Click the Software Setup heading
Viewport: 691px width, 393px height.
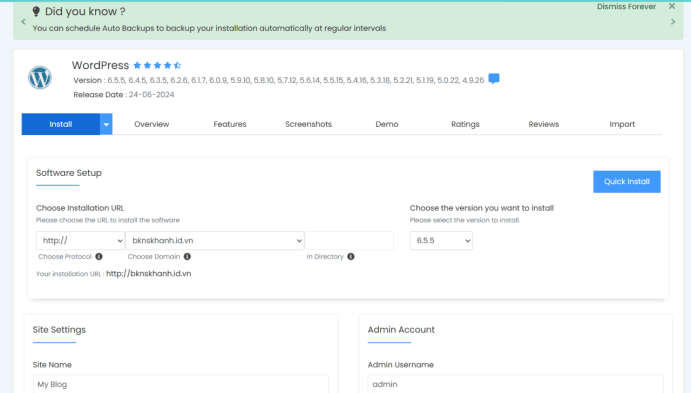[69, 173]
